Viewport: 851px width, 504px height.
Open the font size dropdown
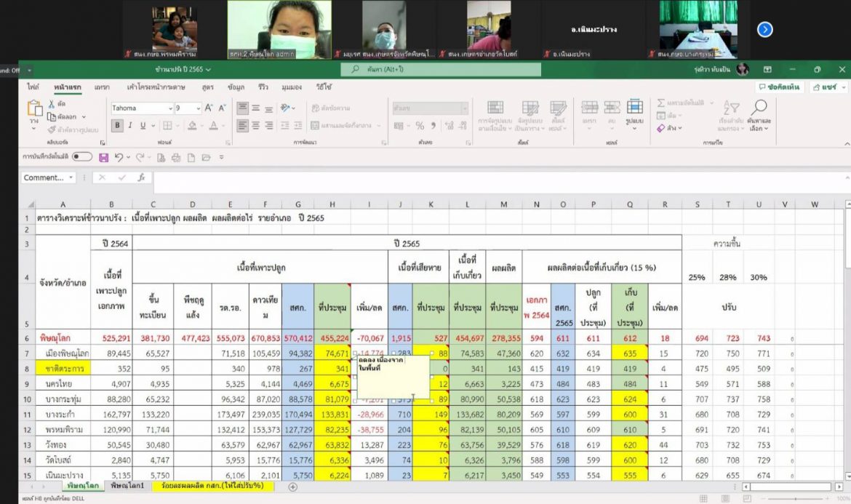pyautogui.click(x=198, y=108)
